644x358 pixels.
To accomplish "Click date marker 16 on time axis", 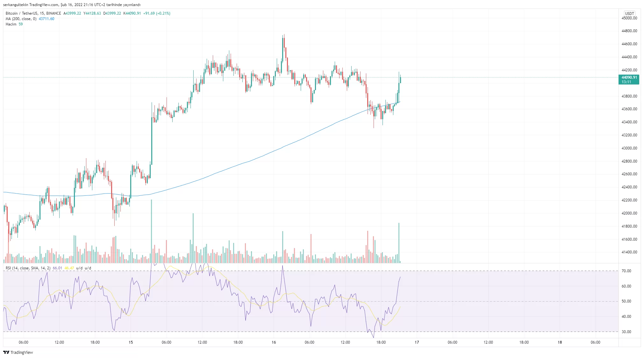I will click(x=274, y=342).
